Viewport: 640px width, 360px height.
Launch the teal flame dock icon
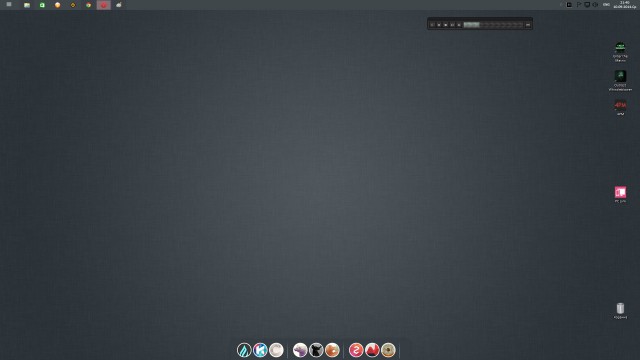244,350
